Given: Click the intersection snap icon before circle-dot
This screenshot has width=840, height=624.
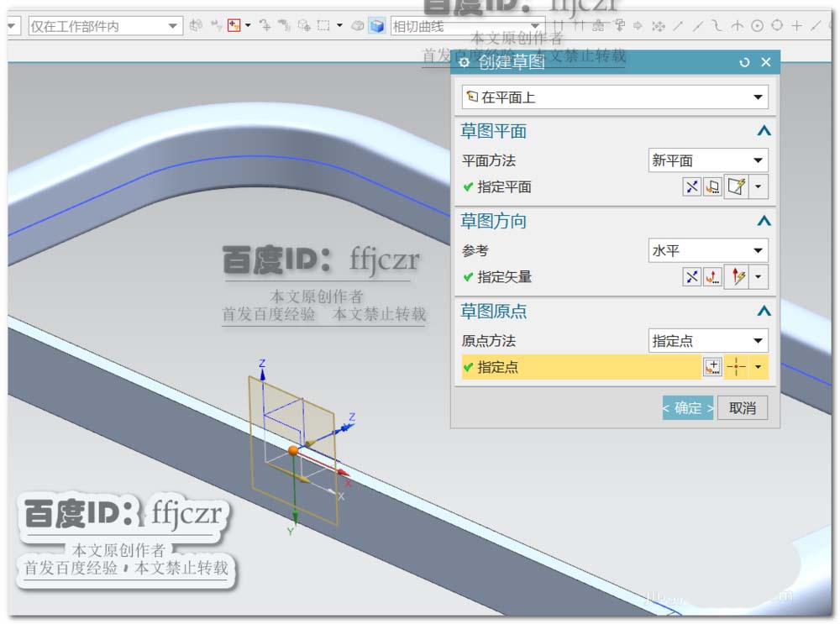Looking at the screenshot, I should tap(738, 25).
